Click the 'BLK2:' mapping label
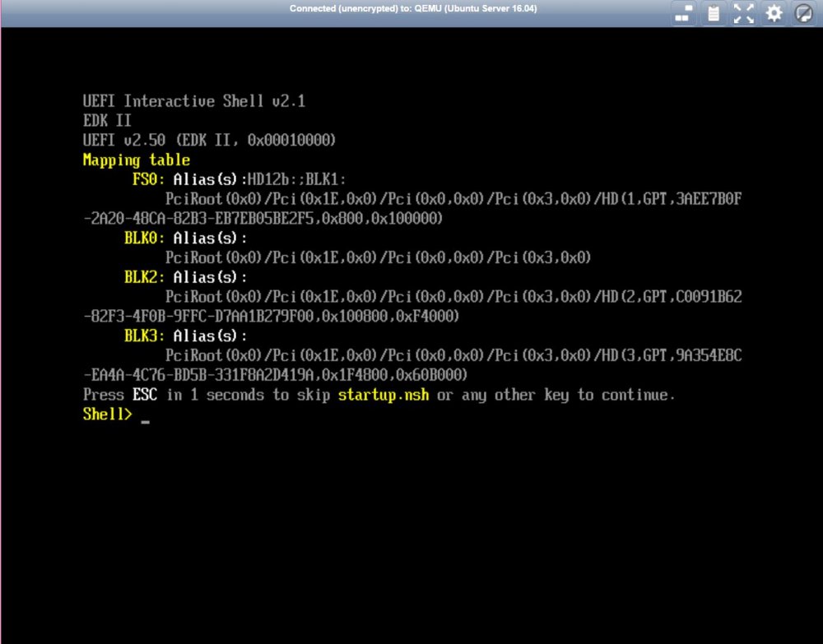823x644 pixels. coord(144,277)
